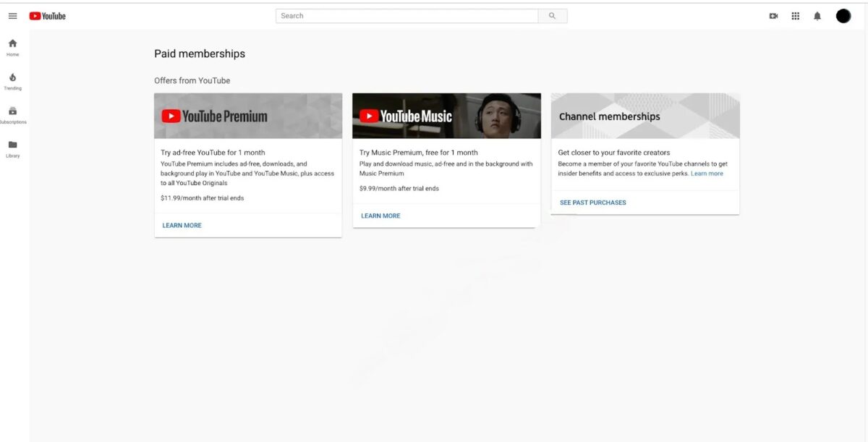Click the YouTube logo in header
Screen dimensions: 868x442
[x=48, y=16]
